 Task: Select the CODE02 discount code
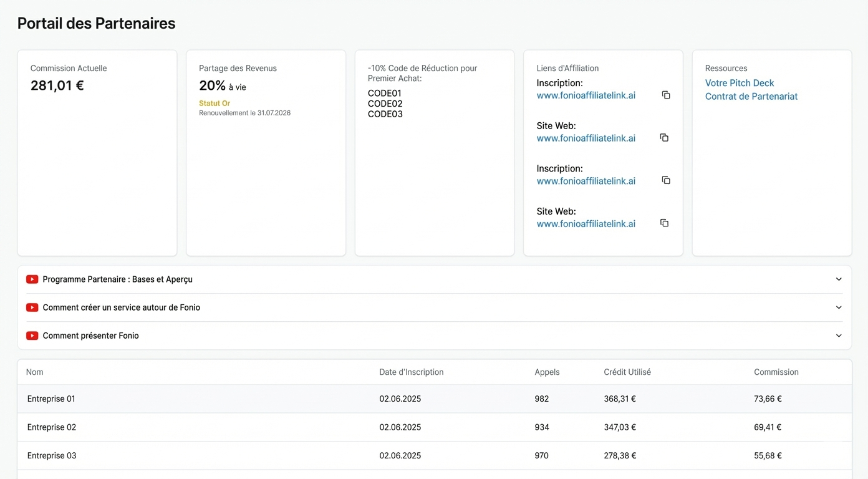click(385, 104)
